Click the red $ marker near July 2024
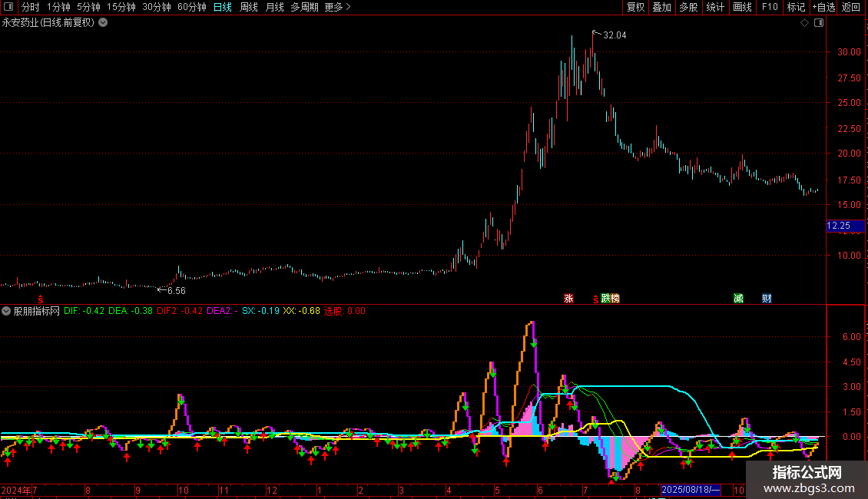 [41, 299]
